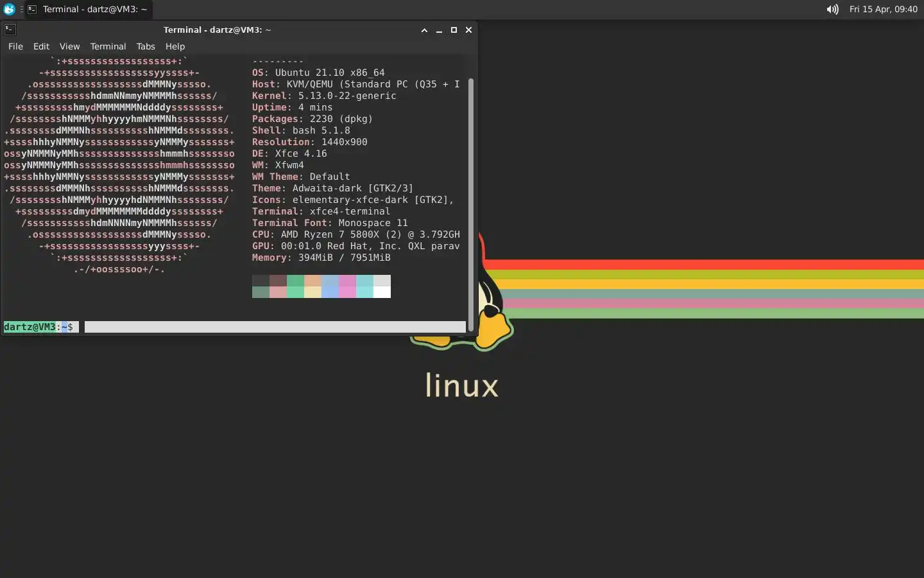
Task: Open the volume control in the panel
Action: point(832,9)
